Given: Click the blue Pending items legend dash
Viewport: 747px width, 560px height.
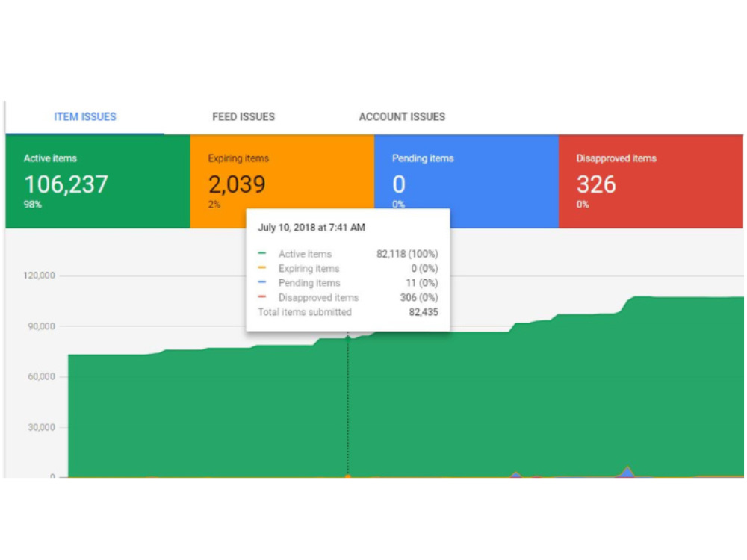Looking at the screenshot, I should (x=262, y=282).
